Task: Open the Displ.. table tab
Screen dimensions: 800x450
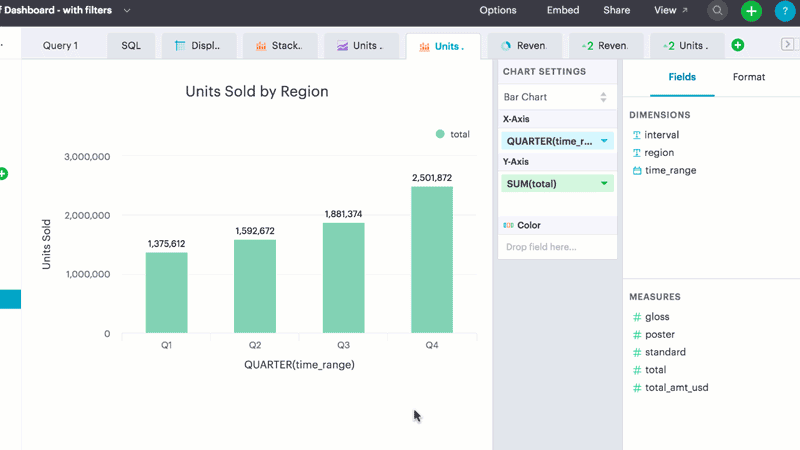Action: click(199, 46)
